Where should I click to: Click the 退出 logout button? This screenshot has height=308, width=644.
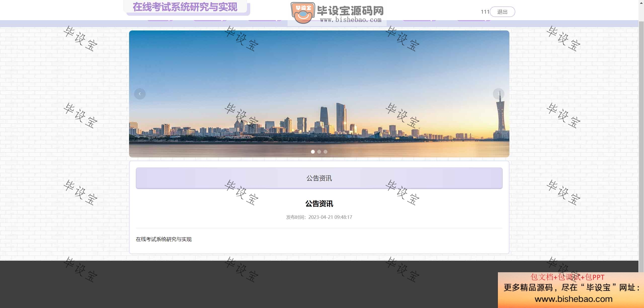point(502,12)
